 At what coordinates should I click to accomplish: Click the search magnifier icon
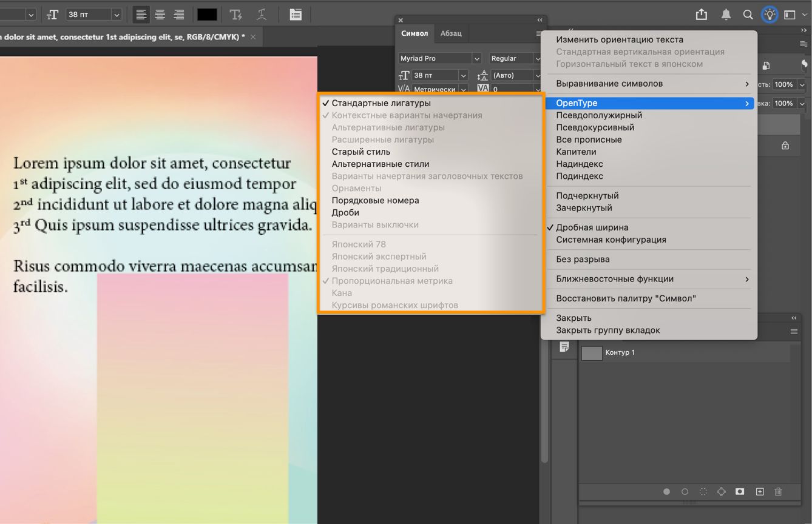748,15
